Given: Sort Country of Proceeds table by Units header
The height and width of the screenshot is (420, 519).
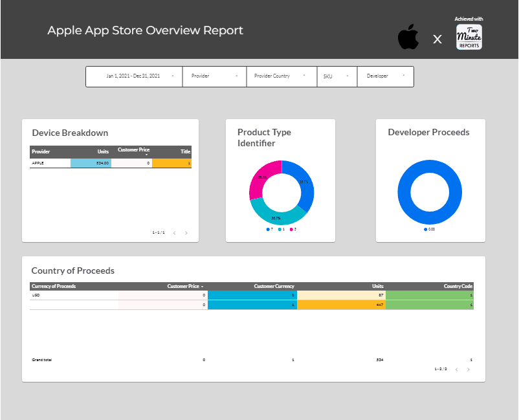Looking at the screenshot, I should click(x=378, y=286).
